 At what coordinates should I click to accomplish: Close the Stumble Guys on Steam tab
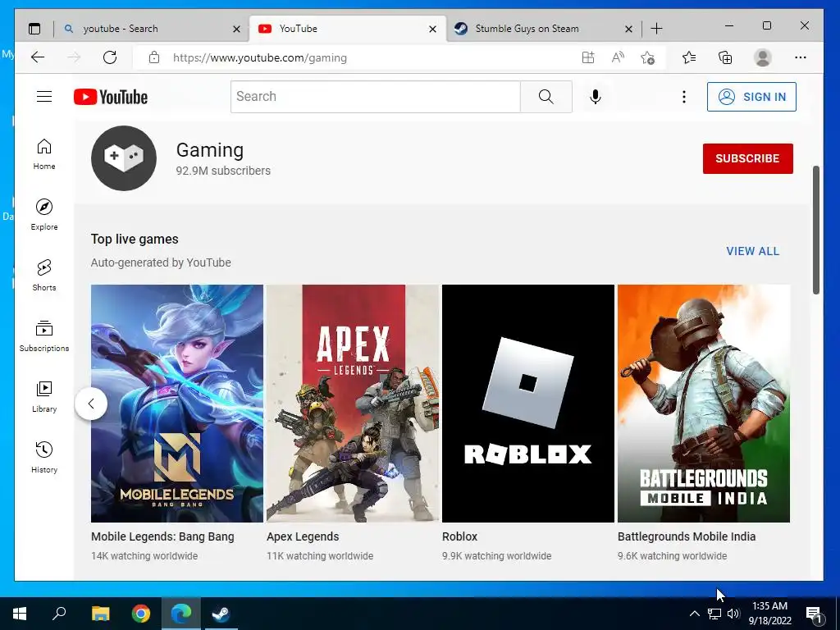coord(629,29)
